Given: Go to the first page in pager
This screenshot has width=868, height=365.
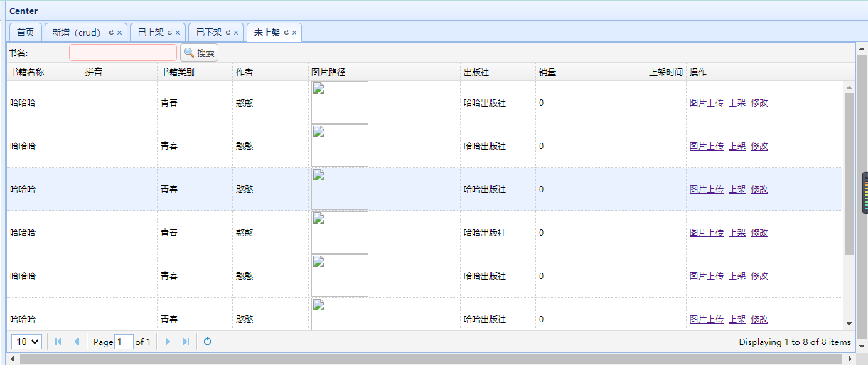Looking at the screenshot, I should (58, 342).
